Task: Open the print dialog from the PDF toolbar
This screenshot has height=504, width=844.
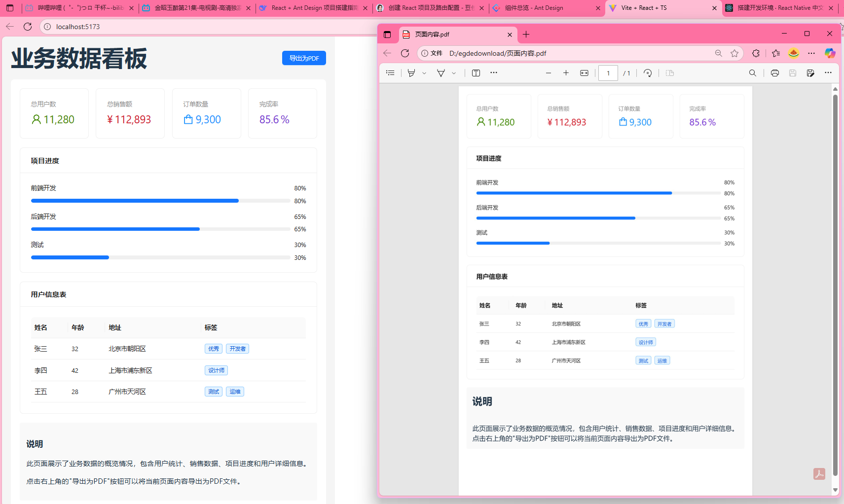Action: click(x=774, y=73)
